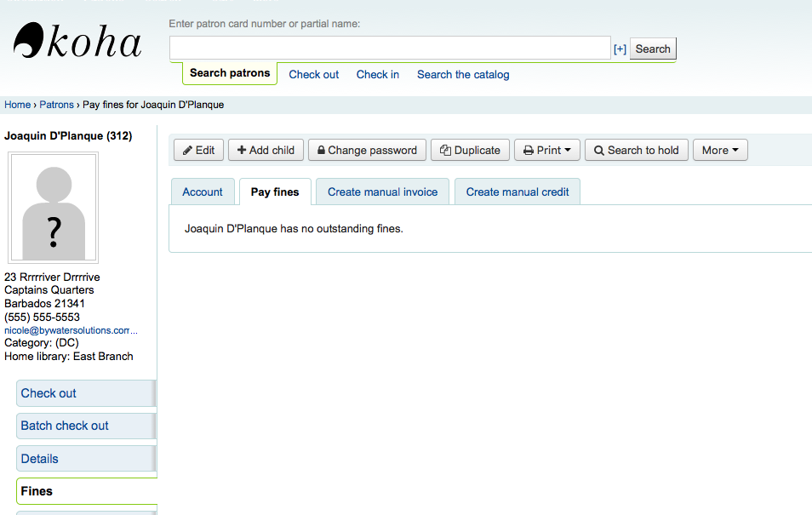Expand the More dropdown menu

pos(720,150)
